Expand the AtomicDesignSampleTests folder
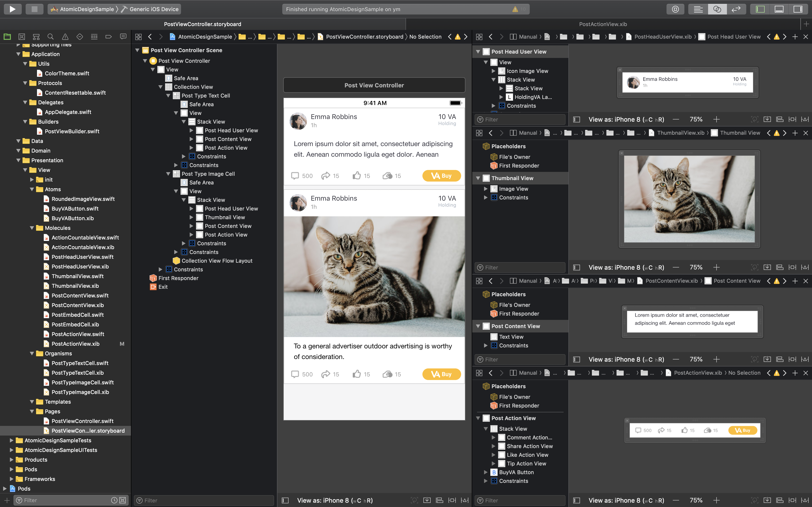Screen dimensions: 812x507 pyautogui.click(x=12, y=440)
